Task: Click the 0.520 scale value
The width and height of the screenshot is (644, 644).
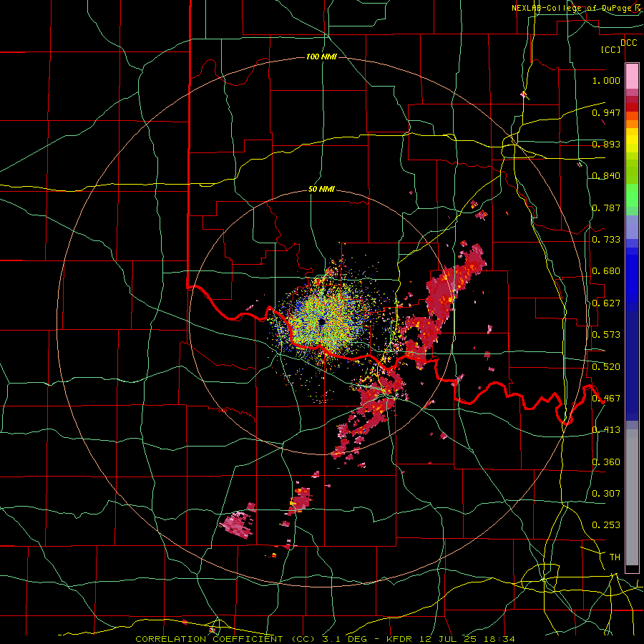Action: (x=606, y=367)
